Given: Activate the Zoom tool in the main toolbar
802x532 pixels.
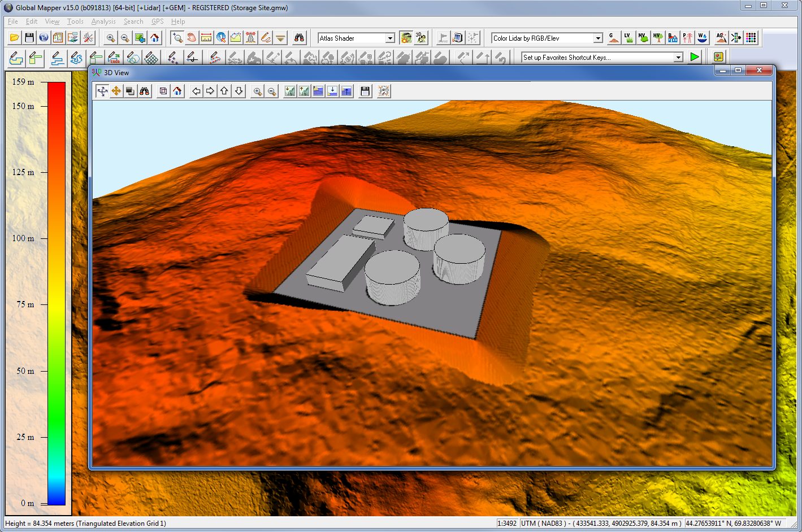Looking at the screenshot, I should [177, 37].
